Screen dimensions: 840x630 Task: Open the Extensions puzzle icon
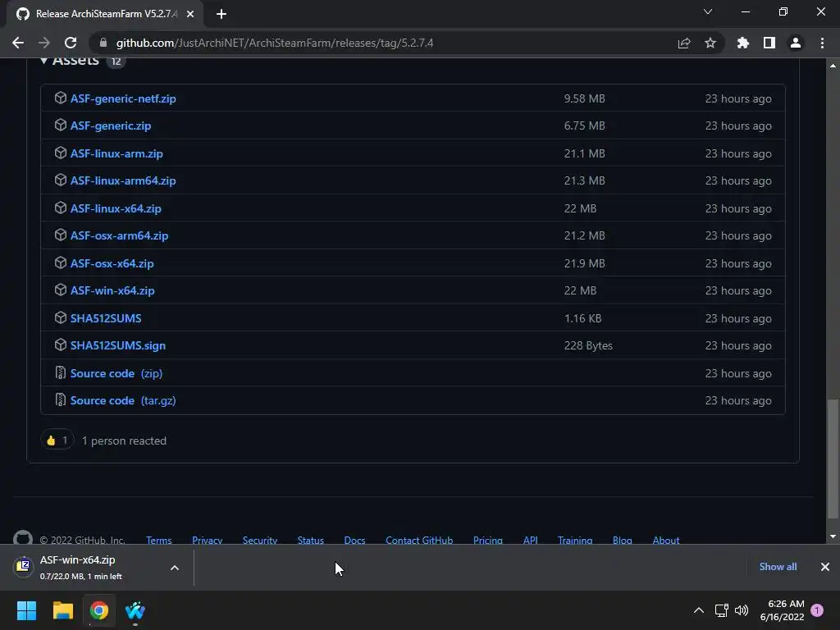click(743, 43)
